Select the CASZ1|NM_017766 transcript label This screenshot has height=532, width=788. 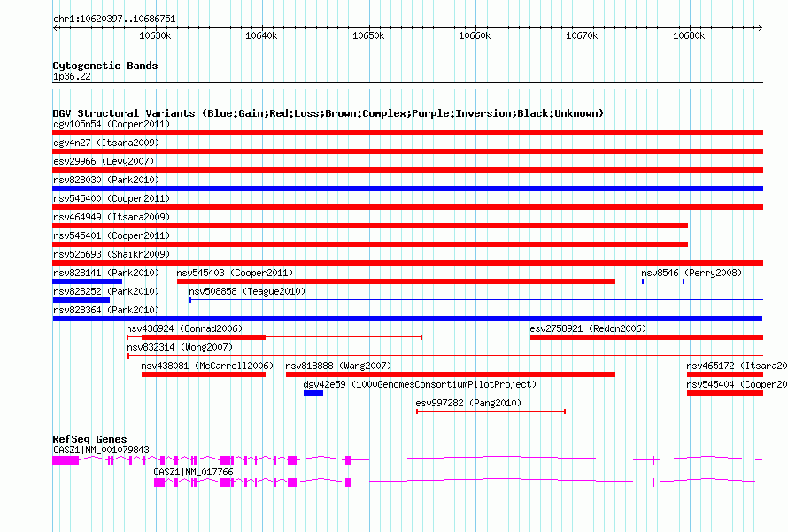[193, 473]
